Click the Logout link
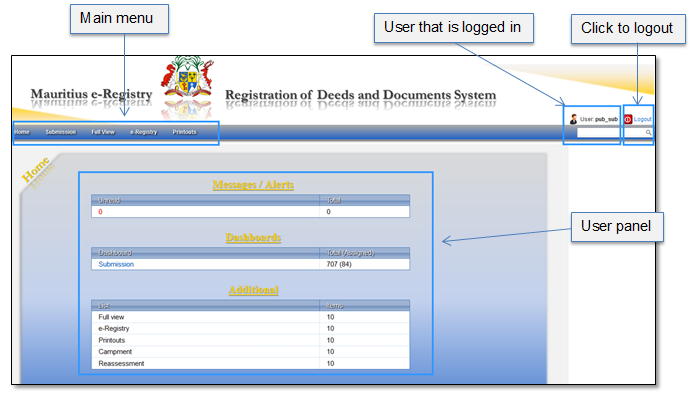This screenshot has height=396, width=695. pyautogui.click(x=642, y=119)
